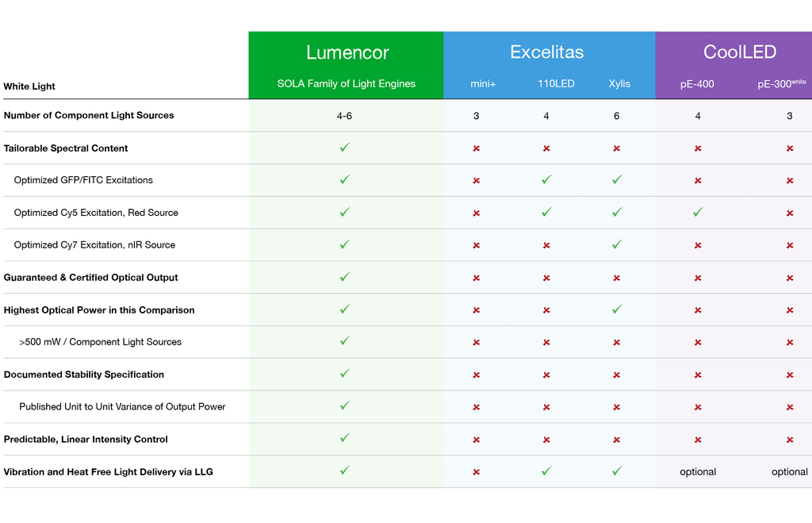This screenshot has width=812, height=523.
Task: Click the Lumencor 4-6 light sources value
Action: point(344,116)
